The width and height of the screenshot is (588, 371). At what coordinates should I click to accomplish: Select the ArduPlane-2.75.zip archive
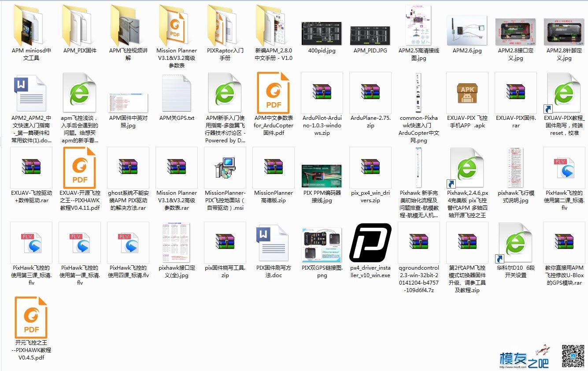[x=370, y=93]
